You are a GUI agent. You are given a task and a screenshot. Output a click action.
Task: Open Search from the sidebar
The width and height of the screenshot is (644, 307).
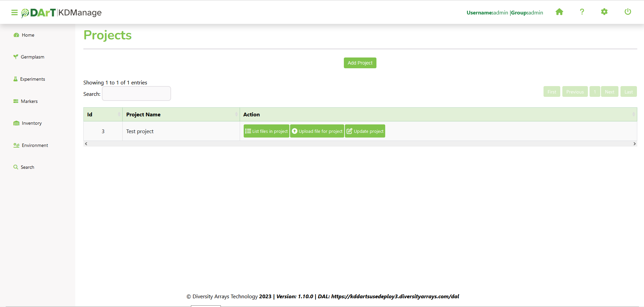[x=27, y=167]
